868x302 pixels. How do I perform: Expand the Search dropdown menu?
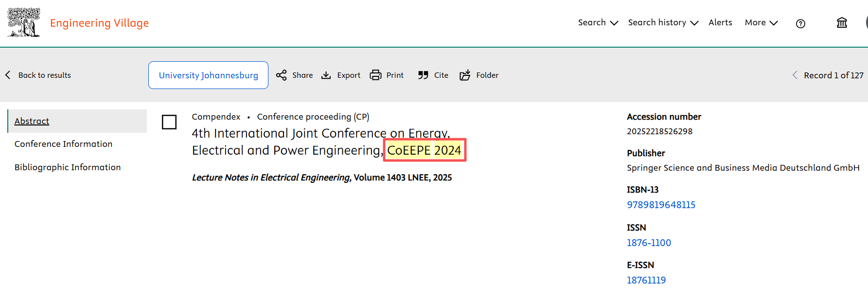point(598,23)
